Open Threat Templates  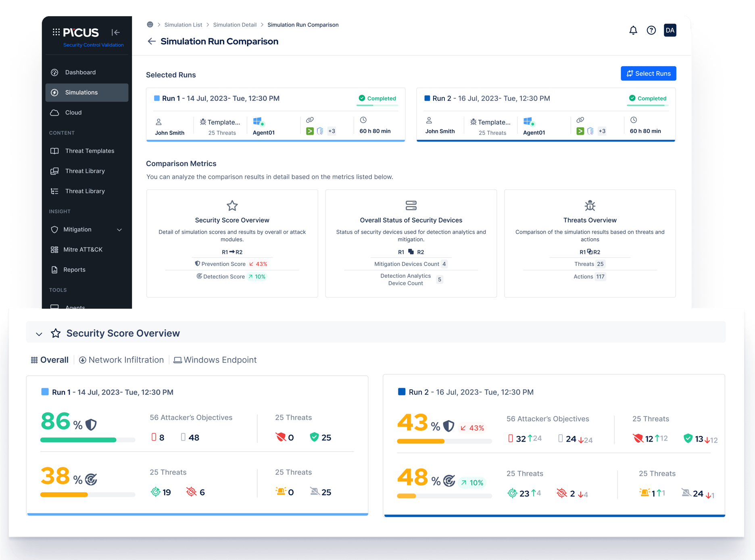click(90, 151)
